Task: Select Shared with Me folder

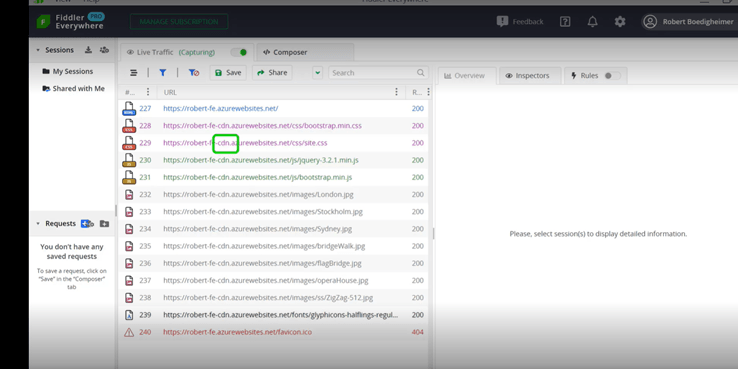Action: [73, 88]
